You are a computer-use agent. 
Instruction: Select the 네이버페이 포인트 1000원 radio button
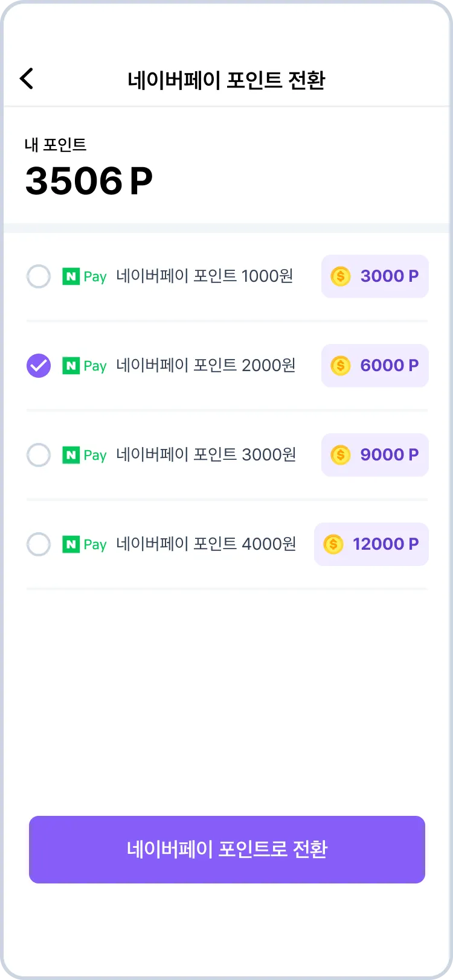click(39, 277)
